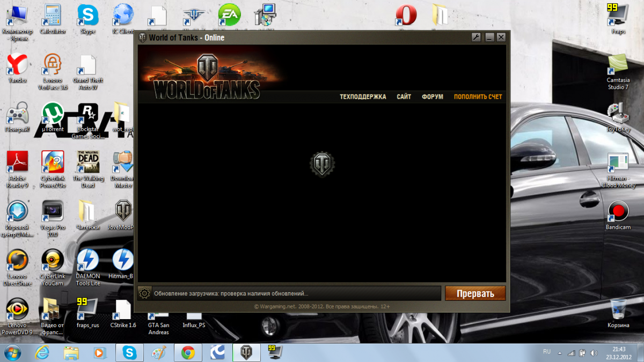The height and width of the screenshot is (362, 644).
Task: Open launcher settings via wrench icon
Action: 476,38
